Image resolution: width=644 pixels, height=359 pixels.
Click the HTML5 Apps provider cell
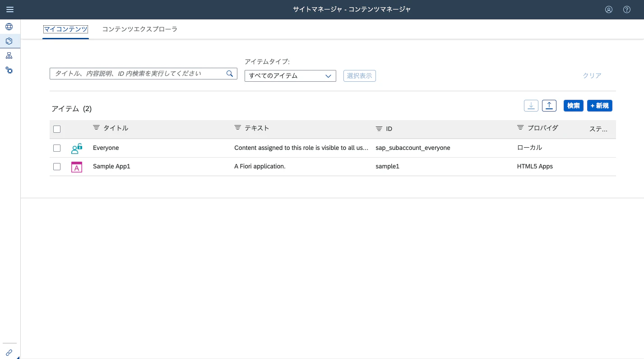click(535, 166)
